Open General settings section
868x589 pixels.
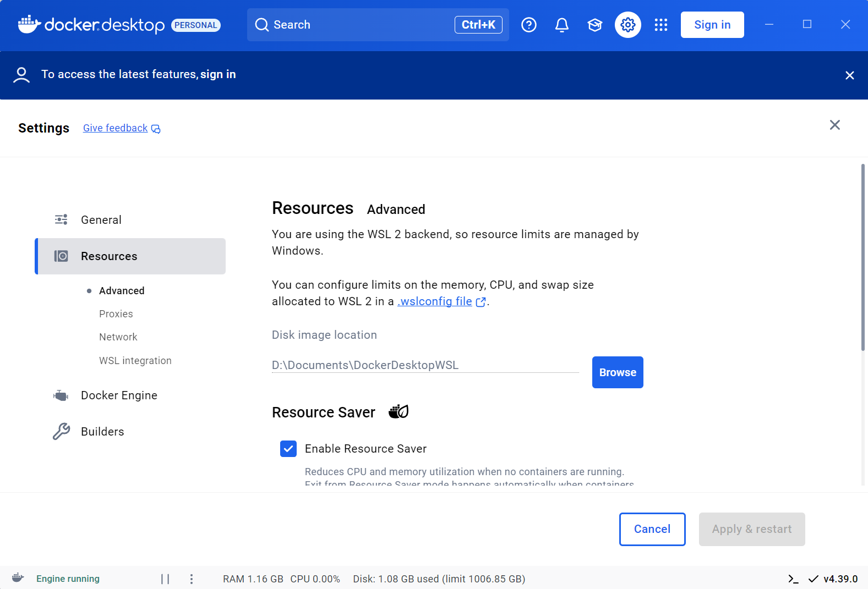click(x=130, y=220)
